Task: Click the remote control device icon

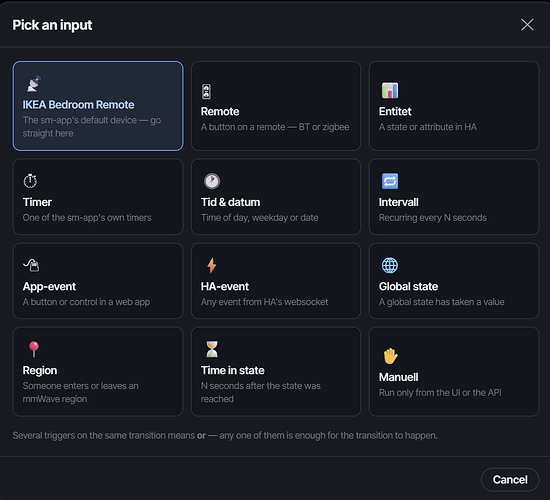Action: tap(206, 91)
